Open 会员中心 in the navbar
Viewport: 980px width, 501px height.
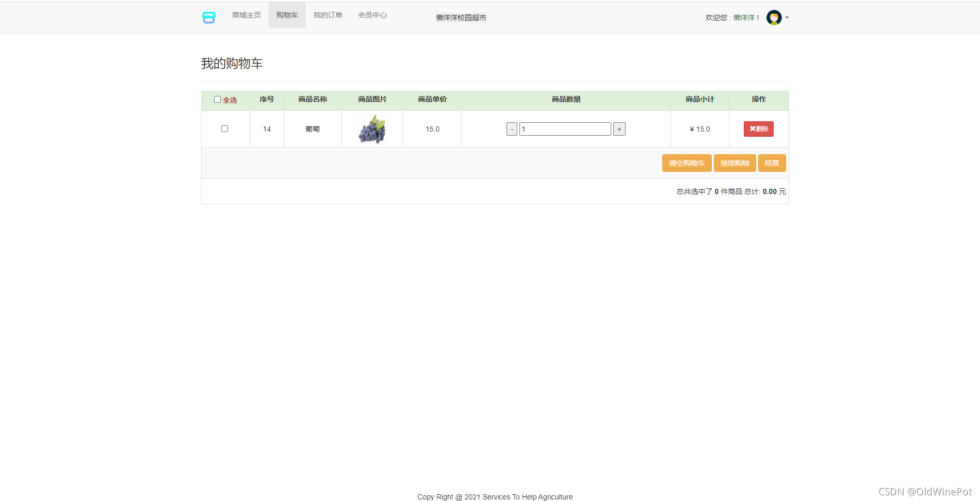(x=372, y=15)
